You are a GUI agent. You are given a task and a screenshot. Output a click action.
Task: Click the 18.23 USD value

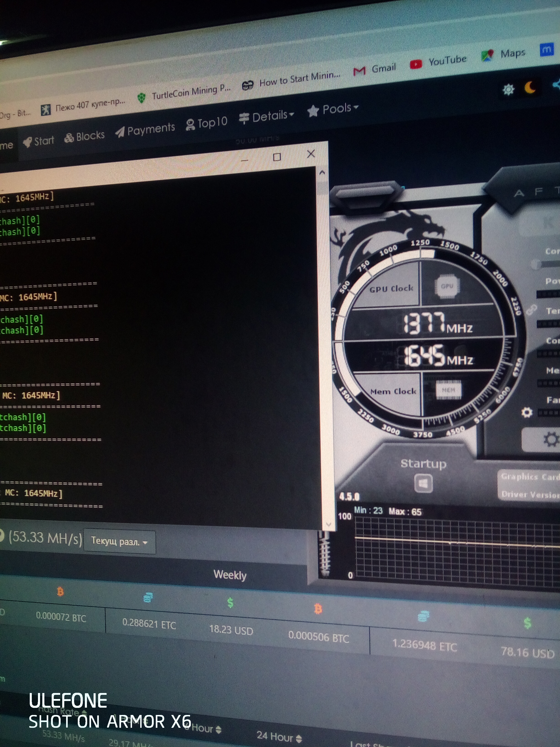click(x=231, y=630)
